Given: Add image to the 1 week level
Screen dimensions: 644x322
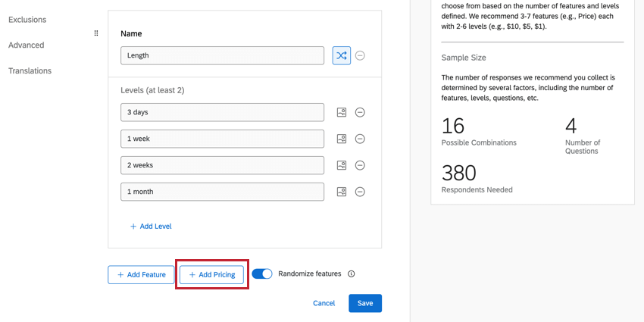Looking at the screenshot, I should [342, 139].
